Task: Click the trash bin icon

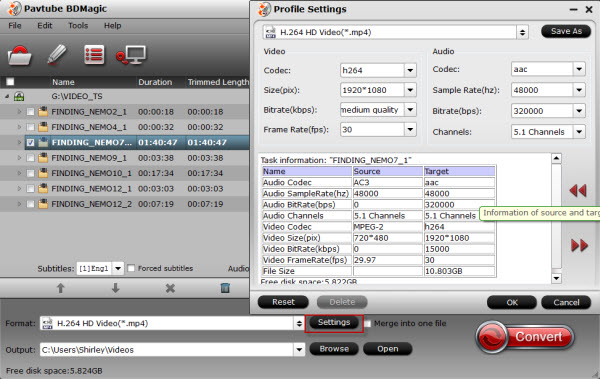Action: coord(225,288)
